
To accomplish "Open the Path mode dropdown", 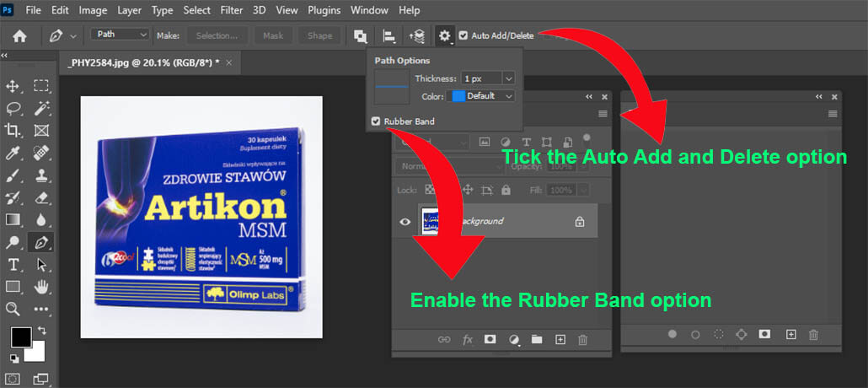I will point(120,35).
